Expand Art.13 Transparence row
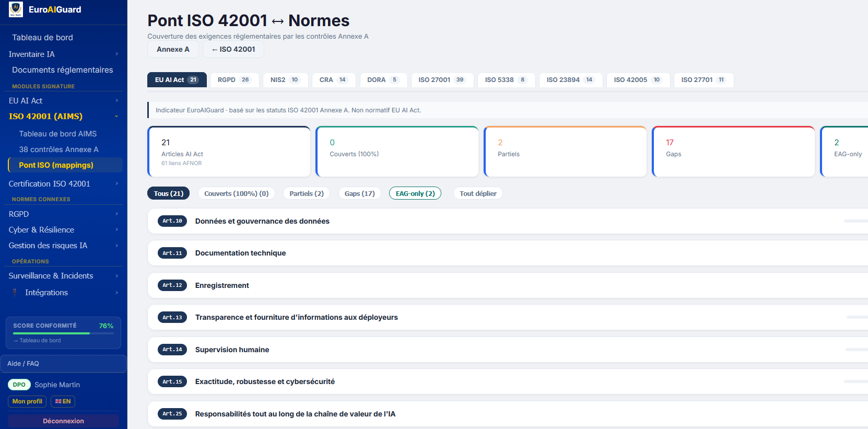The image size is (868, 429). (x=508, y=317)
